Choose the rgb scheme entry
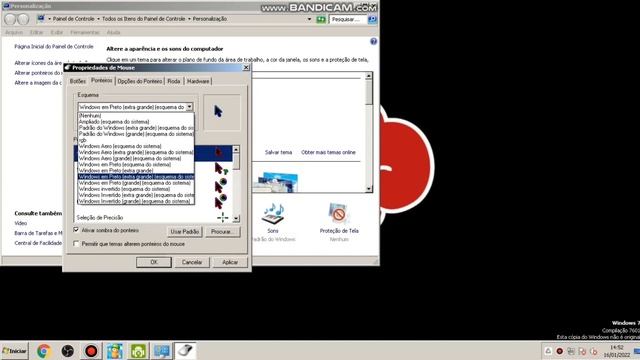This screenshot has width=640, height=360. tap(136, 140)
